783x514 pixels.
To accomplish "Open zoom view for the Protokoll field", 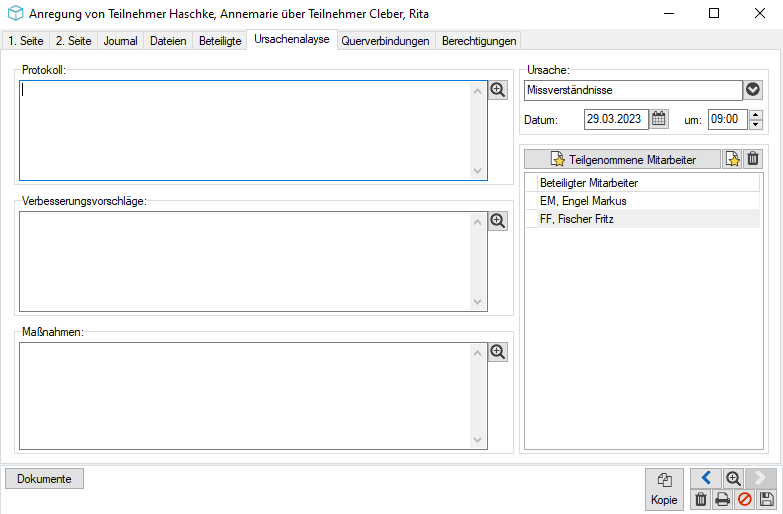I will click(x=497, y=90).
